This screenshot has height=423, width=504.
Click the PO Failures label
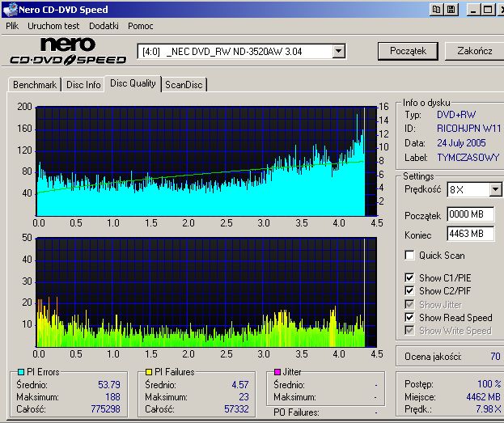coord(296,412)
